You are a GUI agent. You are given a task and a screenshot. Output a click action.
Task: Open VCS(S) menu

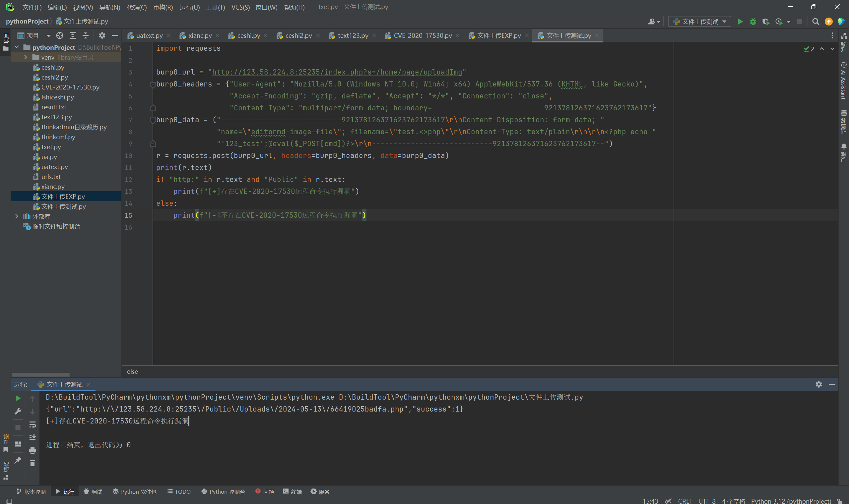point(240,7)
